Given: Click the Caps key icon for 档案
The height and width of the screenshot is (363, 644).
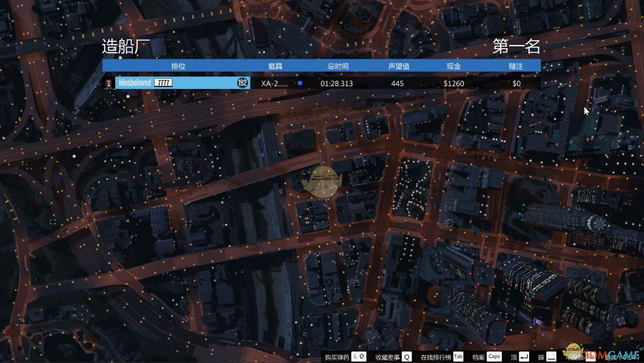Looking at the screenshot, I should click(x=494, y=357).
